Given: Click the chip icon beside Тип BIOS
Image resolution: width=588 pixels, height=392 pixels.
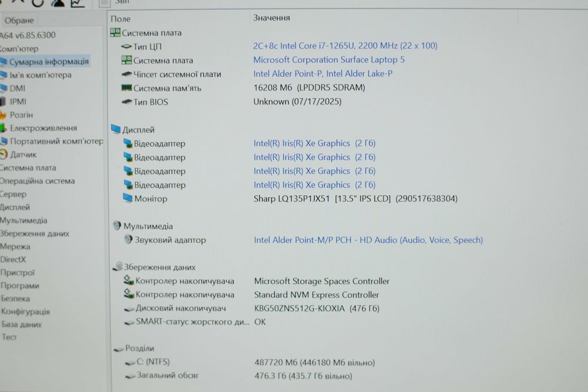Looking at the screenshot, I should pyautogui.click(x=127, y=102).
